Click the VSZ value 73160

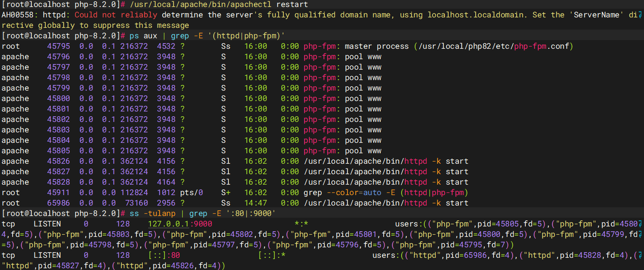(136, 203)
